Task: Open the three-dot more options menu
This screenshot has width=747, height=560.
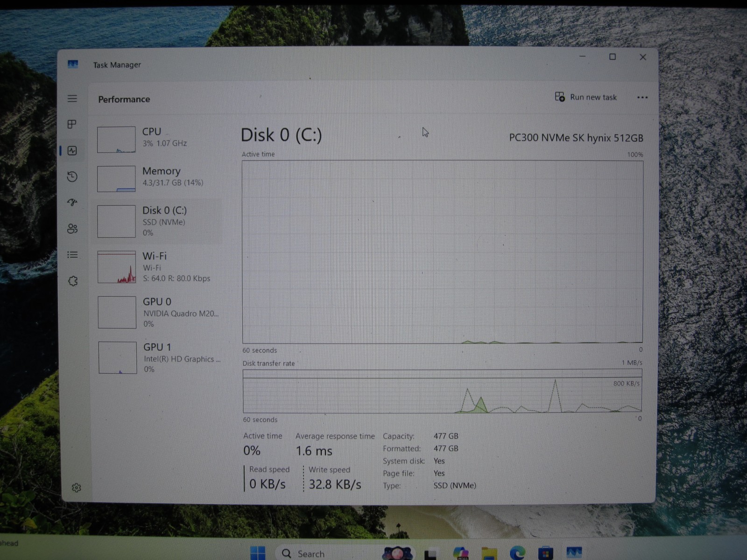Action: pyautogui.click(x=642, y=98)
